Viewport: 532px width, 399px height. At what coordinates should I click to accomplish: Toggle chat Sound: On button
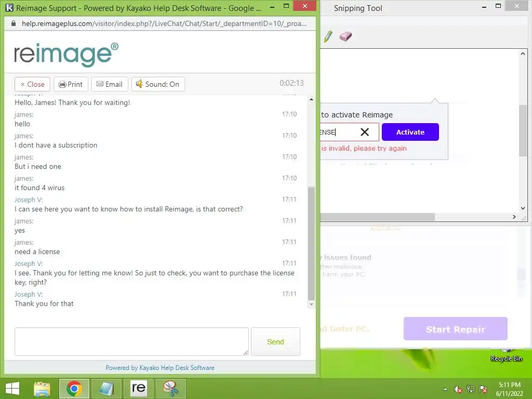click(158, 84)
